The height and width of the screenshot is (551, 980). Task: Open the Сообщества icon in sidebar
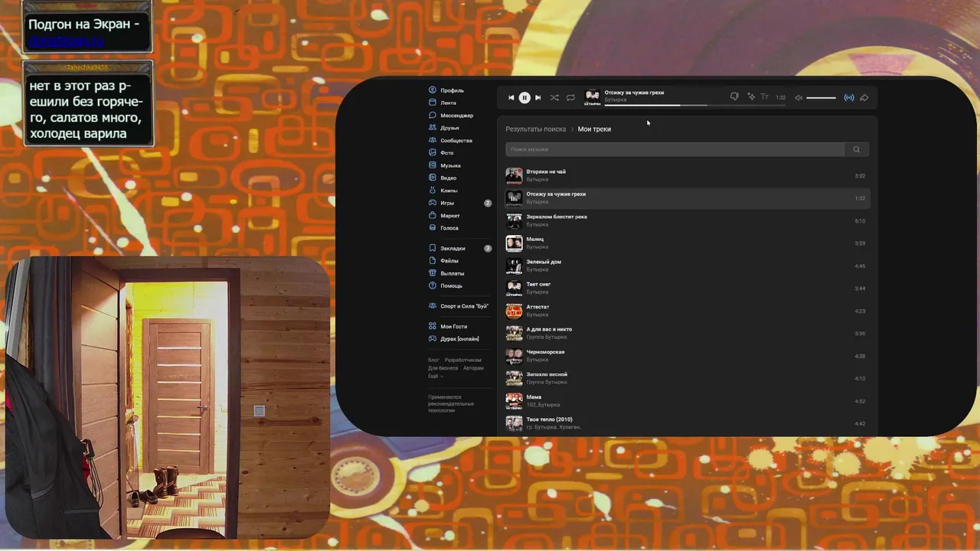click(x=433, y=141)
